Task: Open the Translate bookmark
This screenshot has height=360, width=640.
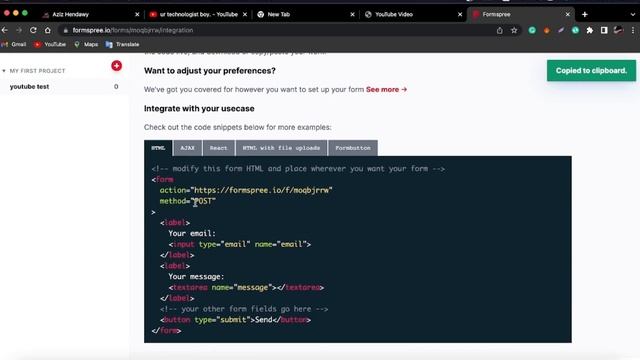Action: [122, 44]
